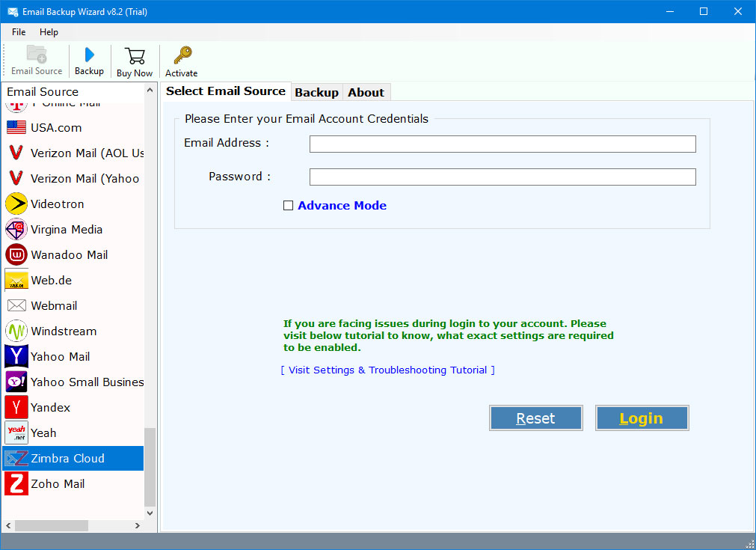Click the Advance Mode label text
The image size is (756, 550).
tap(342, 206)
